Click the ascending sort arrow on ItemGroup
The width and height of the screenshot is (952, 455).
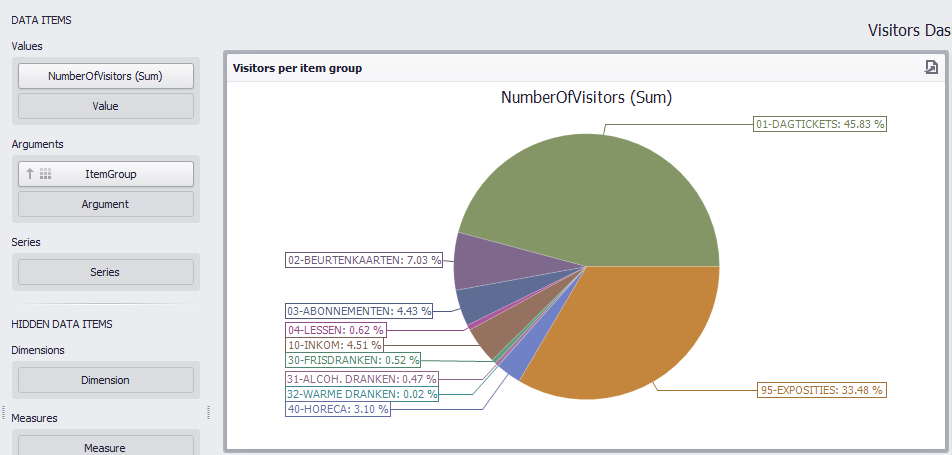31,174
